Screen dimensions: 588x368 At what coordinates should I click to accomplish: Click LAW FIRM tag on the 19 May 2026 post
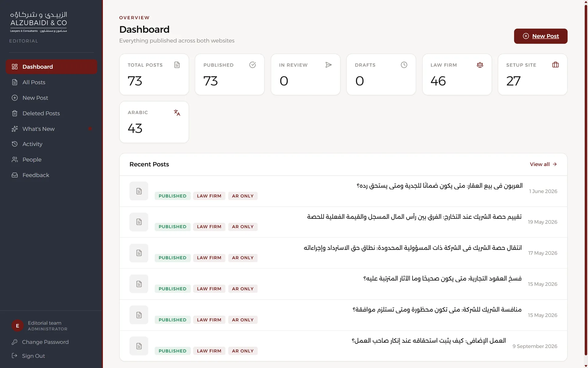click(x=209, y=227)
